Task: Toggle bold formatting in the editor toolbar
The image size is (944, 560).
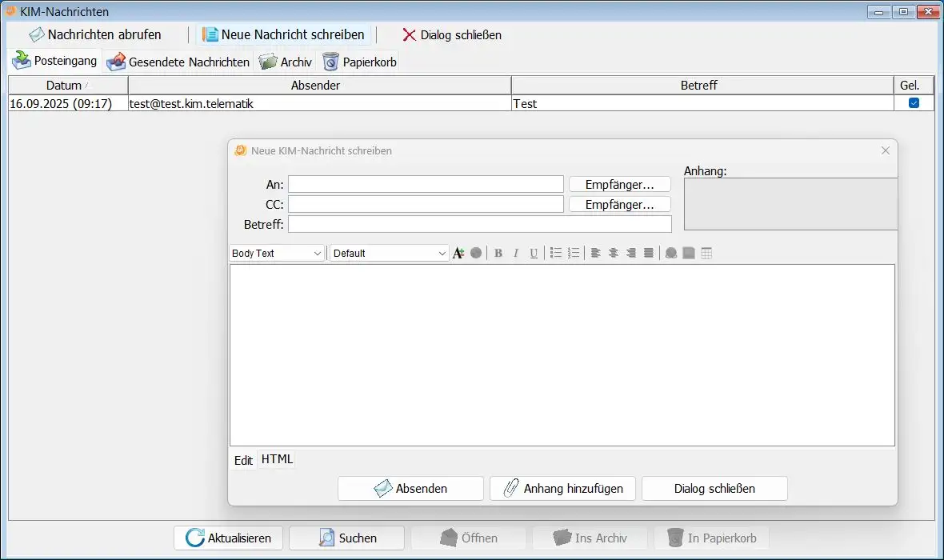Action: (x=498, y=254)
